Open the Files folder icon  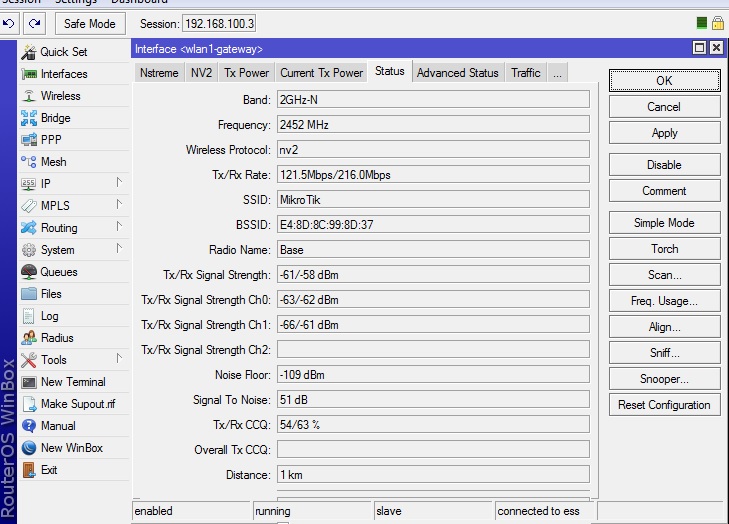coord(28,294)
